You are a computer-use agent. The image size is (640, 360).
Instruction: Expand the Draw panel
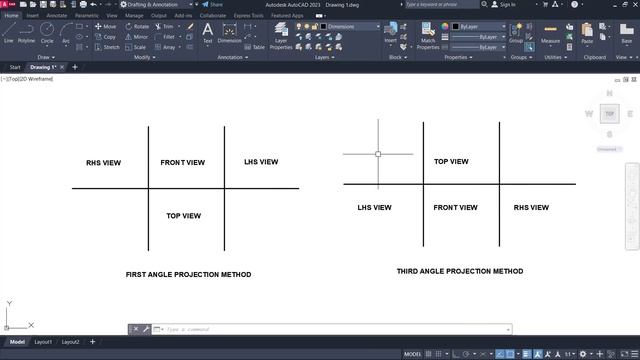coord(46,58)
